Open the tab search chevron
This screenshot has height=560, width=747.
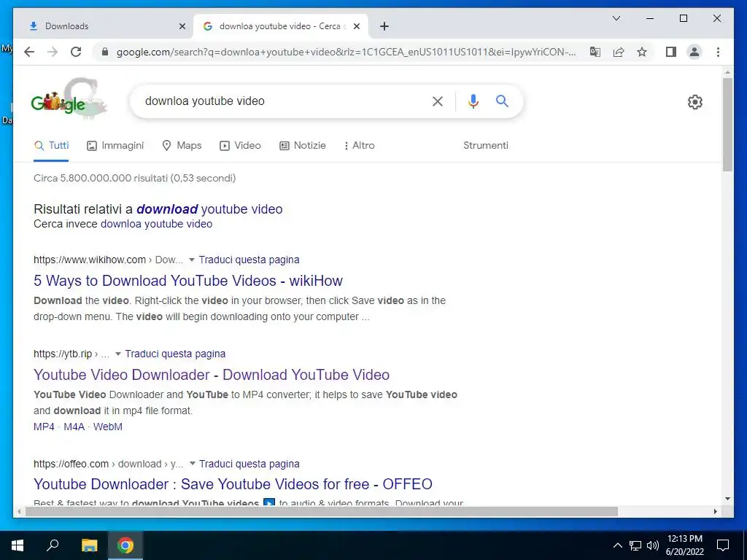point(616,18)
